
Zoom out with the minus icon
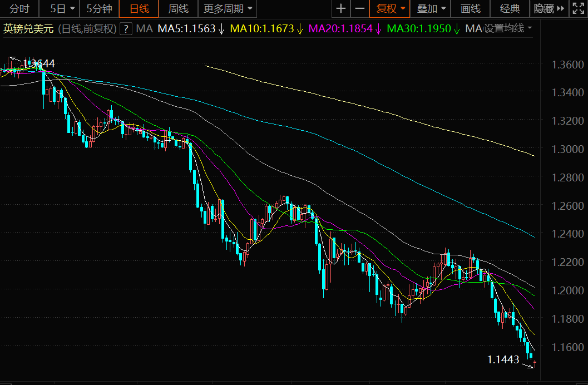point(359,8)
